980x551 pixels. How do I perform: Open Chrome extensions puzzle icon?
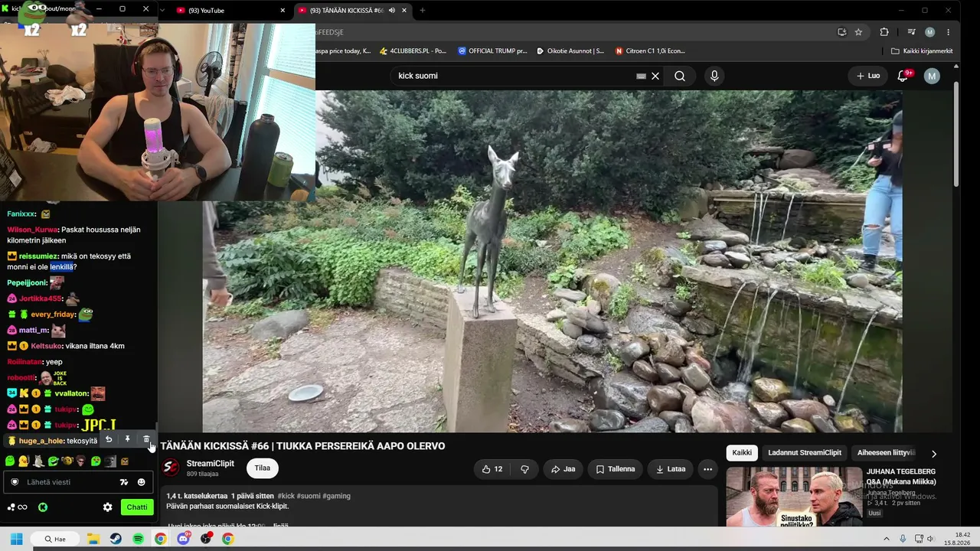[x=884, y=32]
